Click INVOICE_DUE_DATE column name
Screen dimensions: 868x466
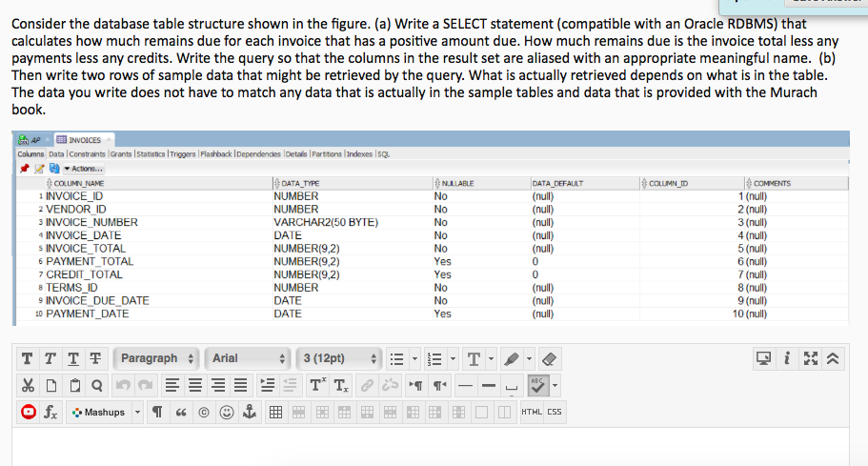[x=97, y=300]
